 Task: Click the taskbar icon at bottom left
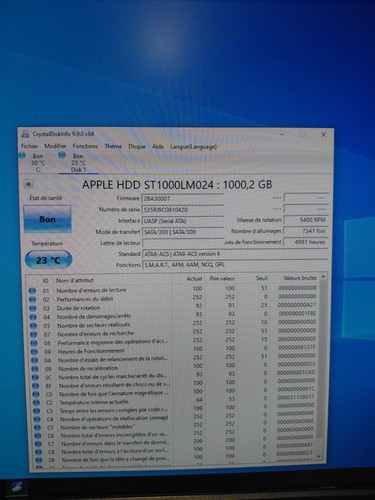[x=16, y=487]
